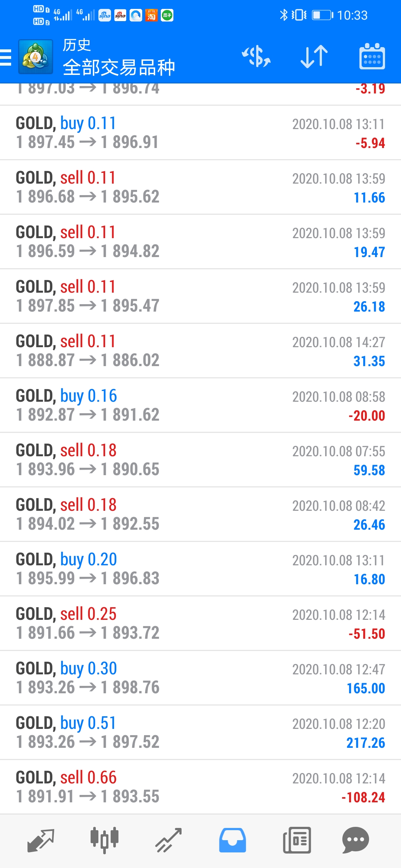Open the Chat messages bubble icon

click(355, 840)
